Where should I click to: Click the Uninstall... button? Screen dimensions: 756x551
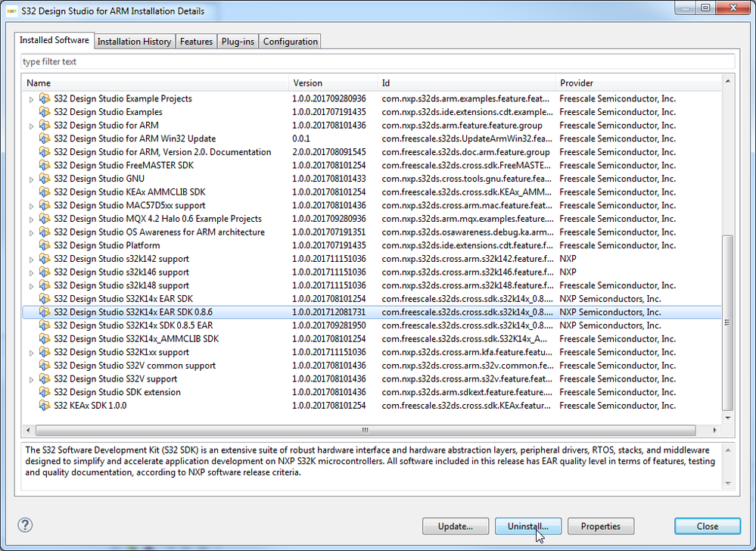point(528,527)
